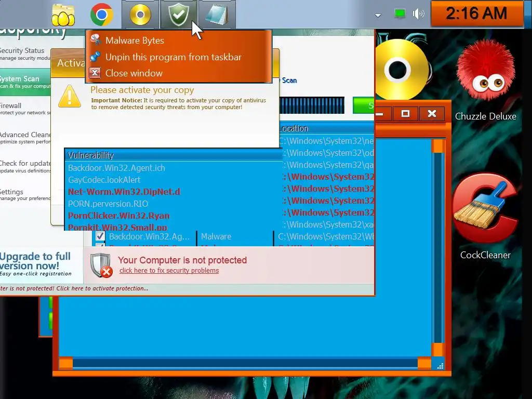Open the gold disc taskbar program
Screen dimensions: 532x399
tap(140, 15)
